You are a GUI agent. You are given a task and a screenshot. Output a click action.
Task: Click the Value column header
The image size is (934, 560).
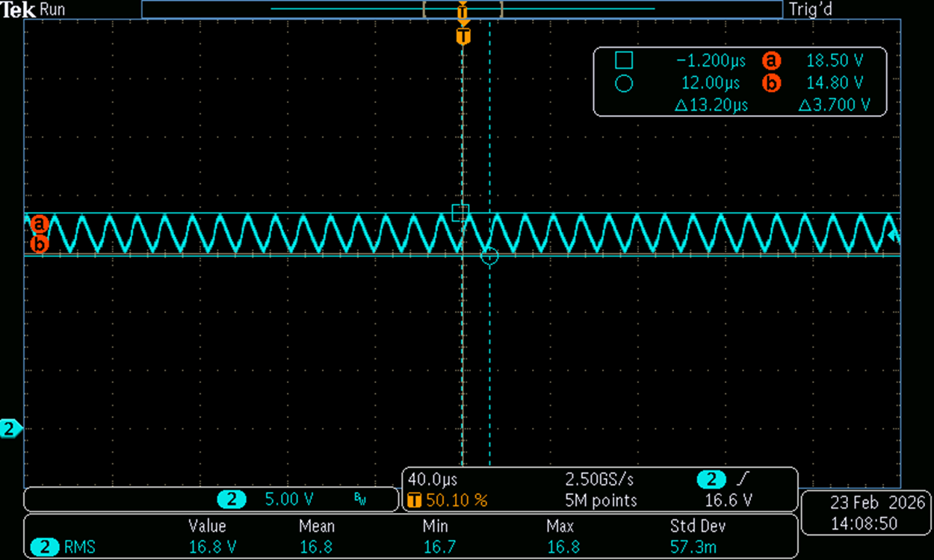[x=207, y=526]
